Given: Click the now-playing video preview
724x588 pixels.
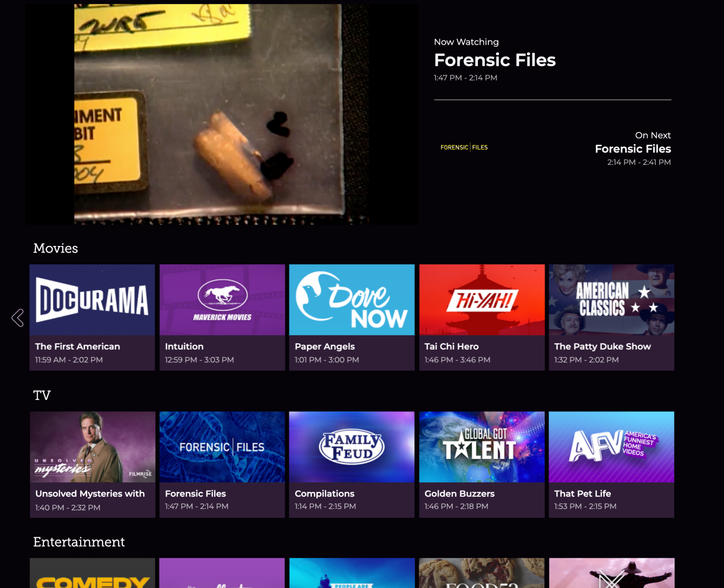Looking at the screenshot, I should pos(222,114).
